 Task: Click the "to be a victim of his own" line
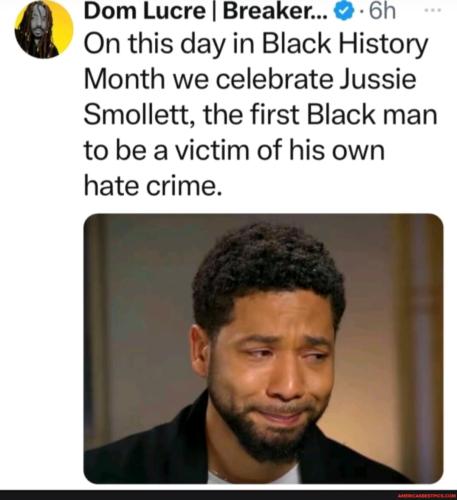pyautogui.click(x=234, y=150)
